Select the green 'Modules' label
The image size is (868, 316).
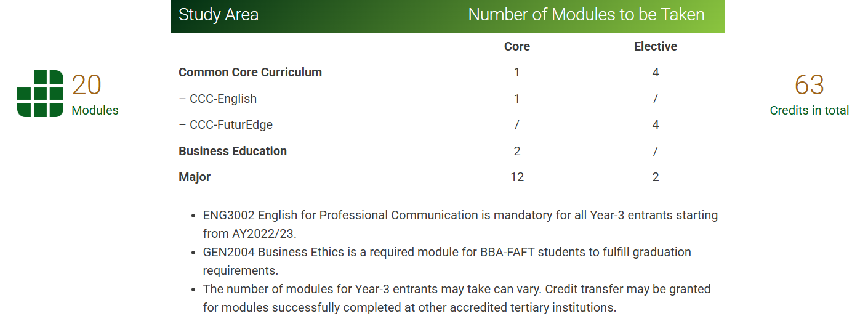tap(95, 110)
